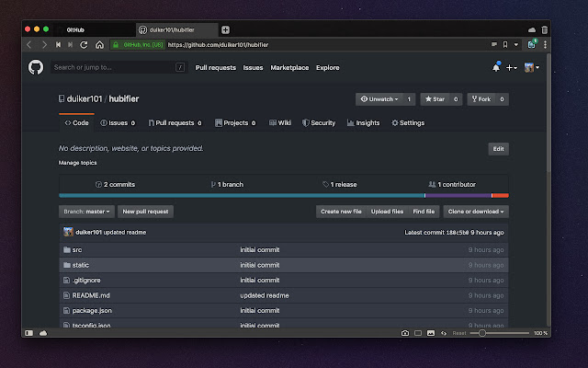
Task: Click the green secure-site lock badge
Action: pos(138,45)
